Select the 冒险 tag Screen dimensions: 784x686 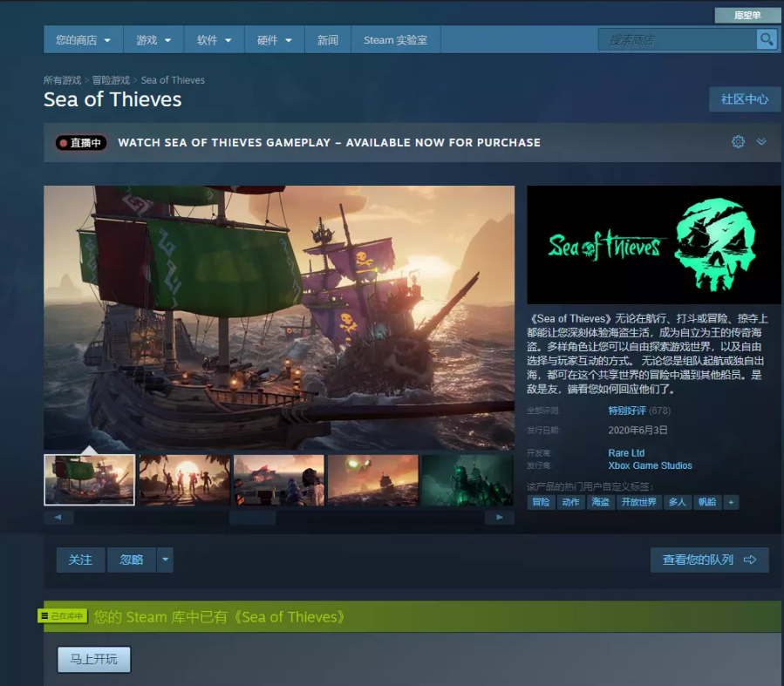pos(541,502)
